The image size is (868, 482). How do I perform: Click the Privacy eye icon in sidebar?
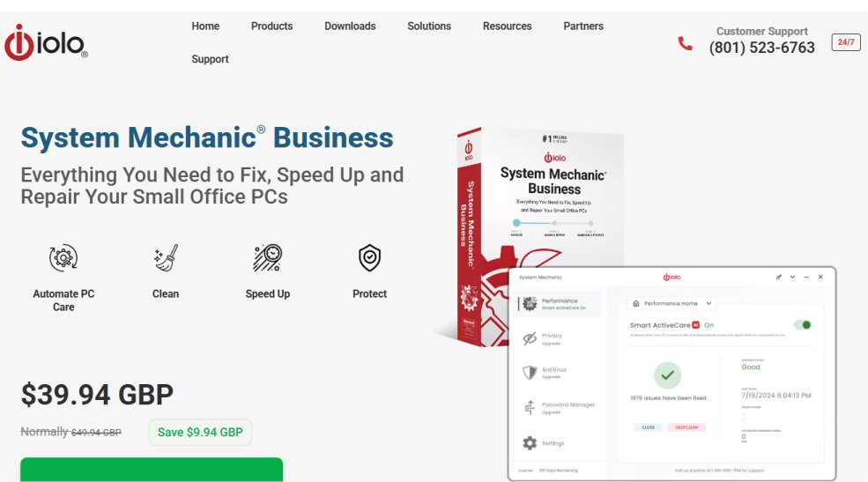(x=530, y=338)
